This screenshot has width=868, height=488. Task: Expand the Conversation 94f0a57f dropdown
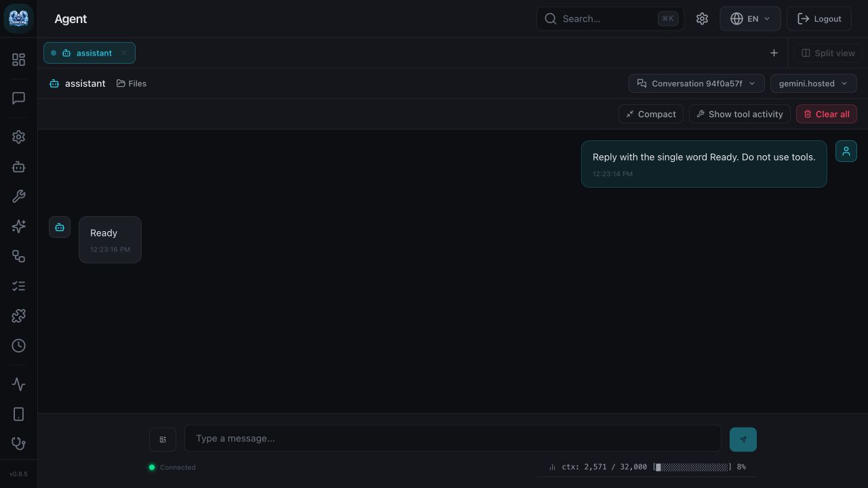696,83
